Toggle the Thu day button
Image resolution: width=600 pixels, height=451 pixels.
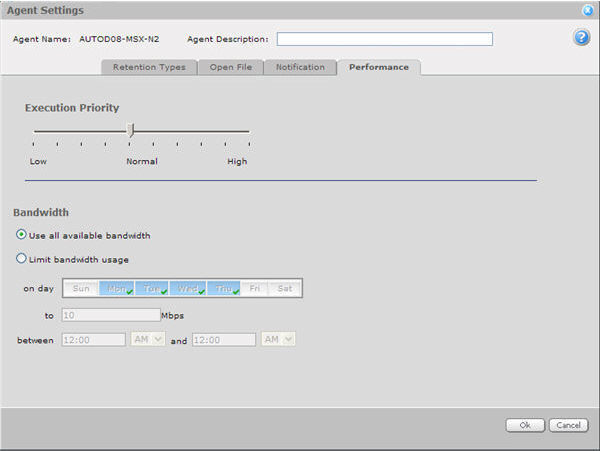click(x=224, y=288)
